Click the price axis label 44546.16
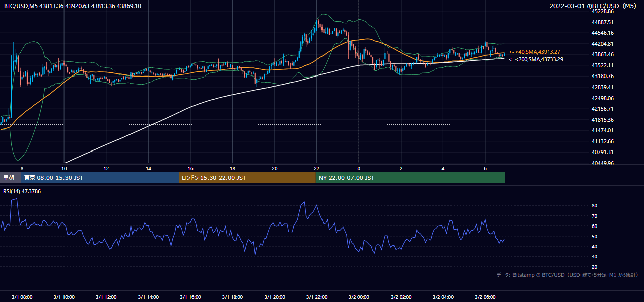Viewport: 644px width, 302px height. (x=602, y=33)
